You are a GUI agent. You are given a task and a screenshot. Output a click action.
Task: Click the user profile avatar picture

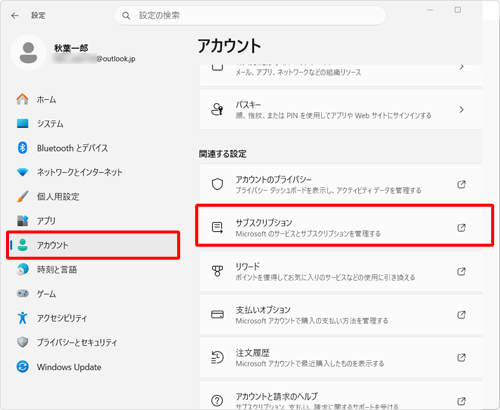click(28, 53)
